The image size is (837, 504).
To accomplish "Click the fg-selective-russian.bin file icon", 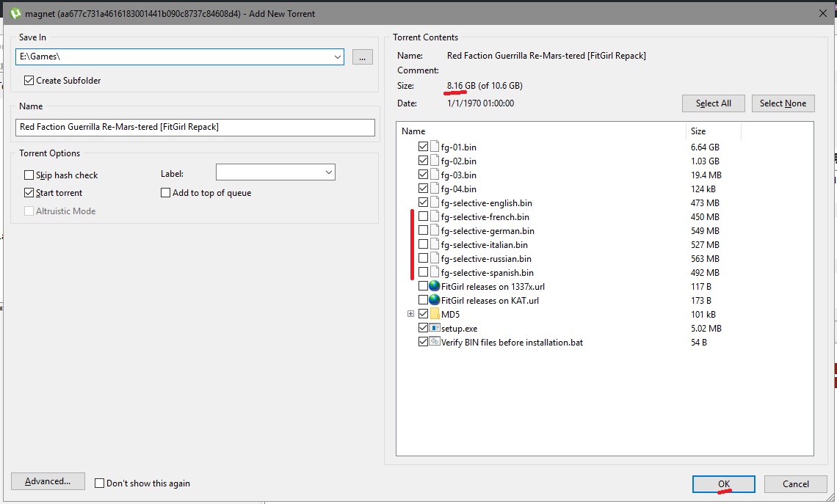I will 435,259.
